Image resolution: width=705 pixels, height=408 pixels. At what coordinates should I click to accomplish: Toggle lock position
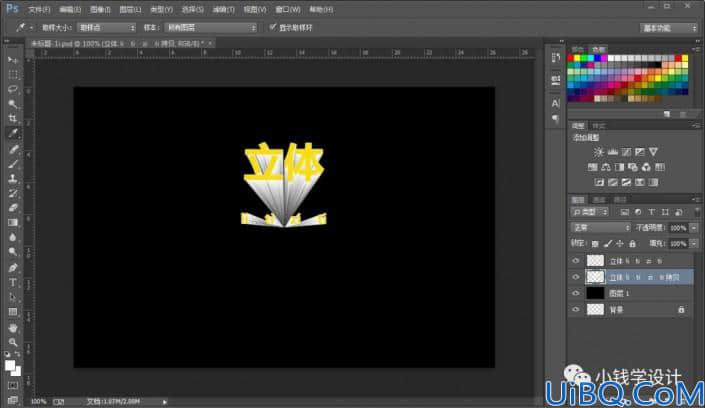tap(620, 244)
